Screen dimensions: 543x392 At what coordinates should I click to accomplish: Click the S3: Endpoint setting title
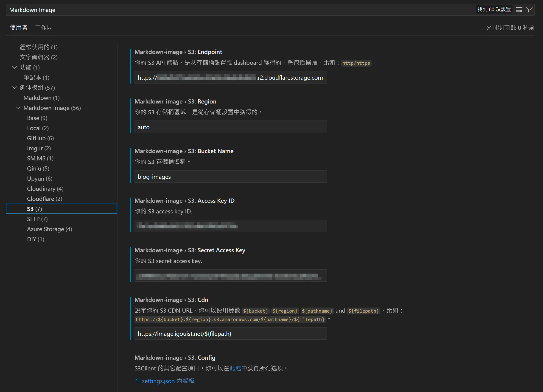point(178,52)
